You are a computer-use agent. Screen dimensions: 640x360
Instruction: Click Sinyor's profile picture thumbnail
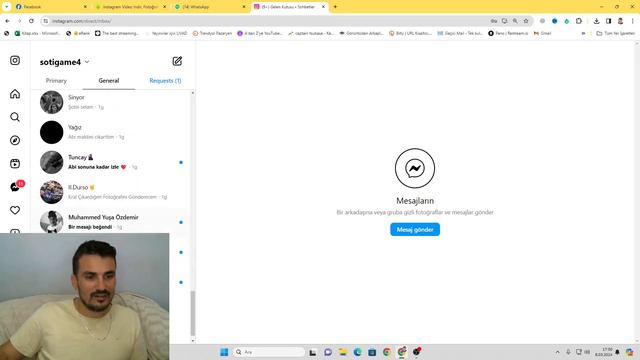click(x=51, y=102)
